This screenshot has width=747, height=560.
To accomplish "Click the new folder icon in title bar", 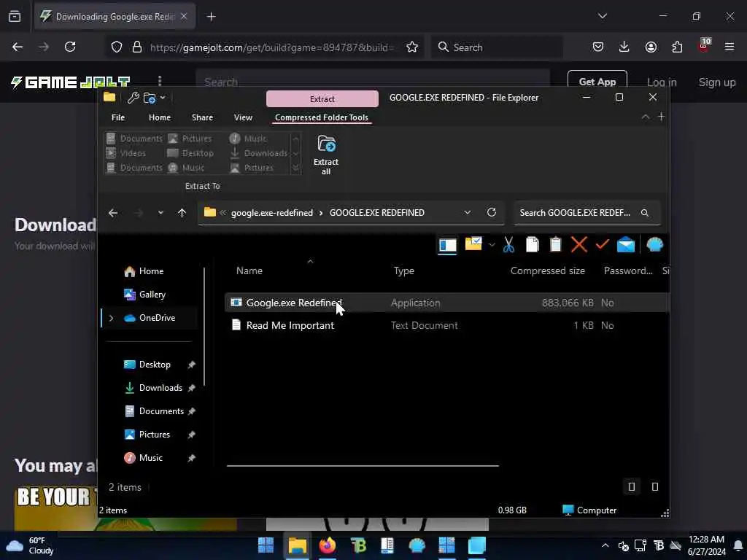I will [150, 98].
